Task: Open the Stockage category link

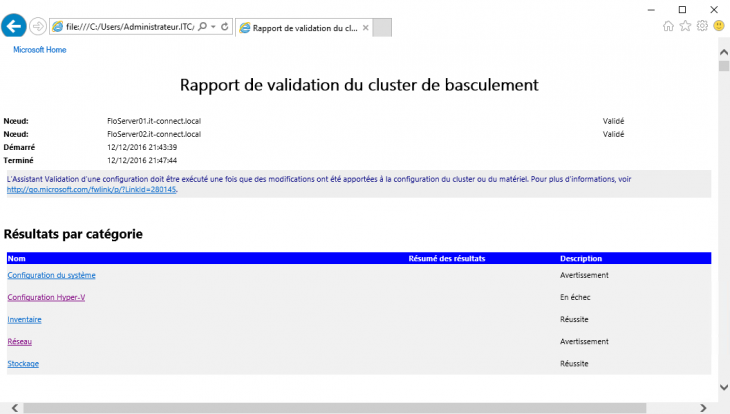Action: click(x=23, y=364)
